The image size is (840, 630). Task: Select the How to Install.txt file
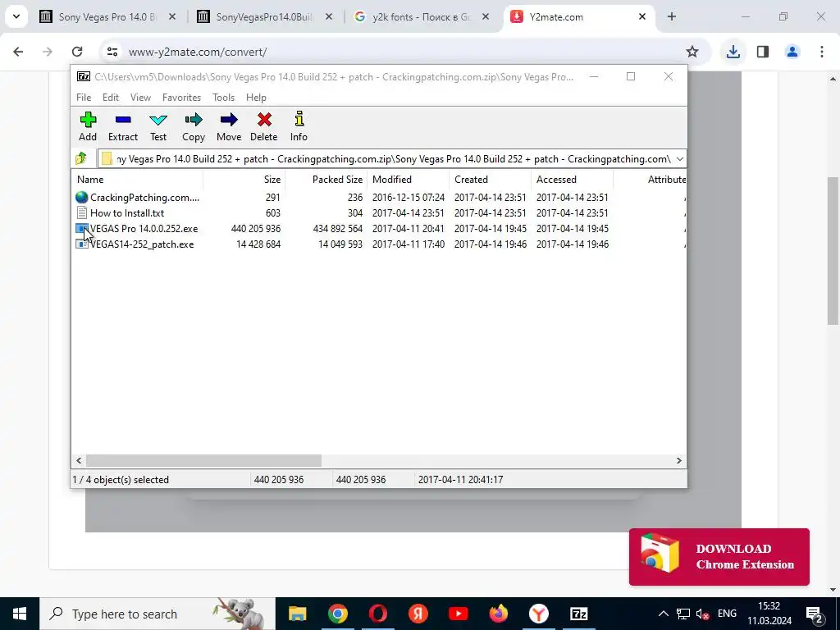click(x=127, y=213)
